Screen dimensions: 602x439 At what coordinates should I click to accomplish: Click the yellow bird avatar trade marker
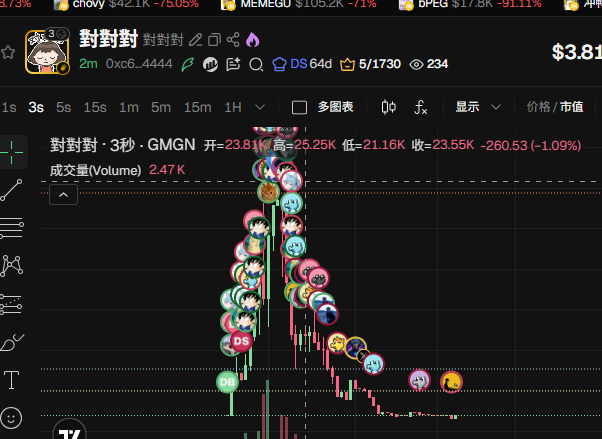click(451, 382)
